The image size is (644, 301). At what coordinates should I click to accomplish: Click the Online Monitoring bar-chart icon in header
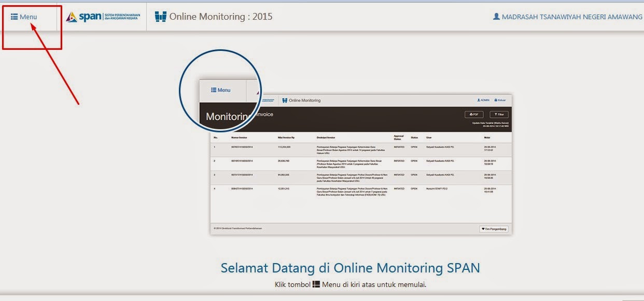pos(160,16)
